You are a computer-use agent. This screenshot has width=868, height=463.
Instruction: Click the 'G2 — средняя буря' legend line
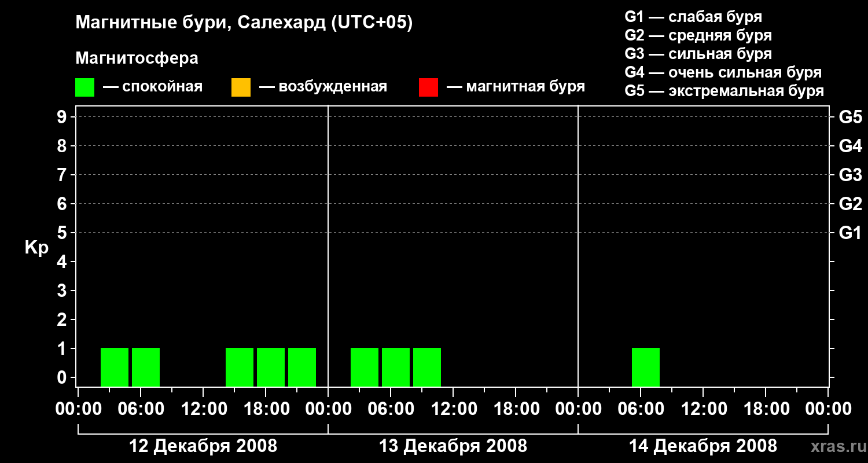pyautogui.click(x=698, y=35)
